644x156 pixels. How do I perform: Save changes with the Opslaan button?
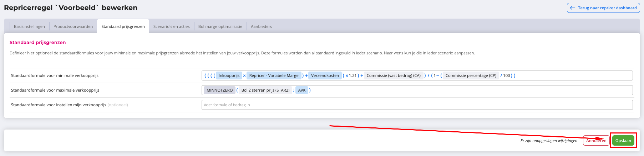pyautogui.click(x=623, y=141)
